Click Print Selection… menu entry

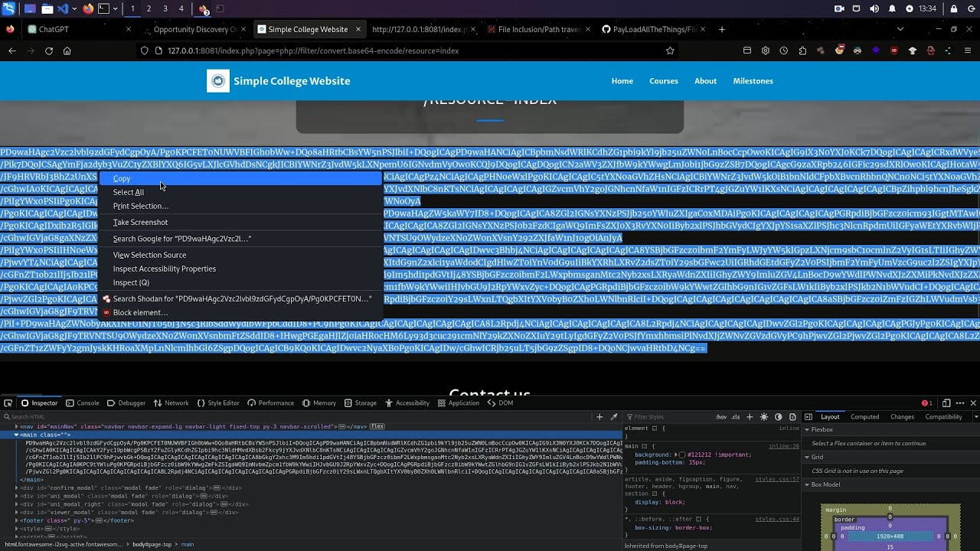240,206
